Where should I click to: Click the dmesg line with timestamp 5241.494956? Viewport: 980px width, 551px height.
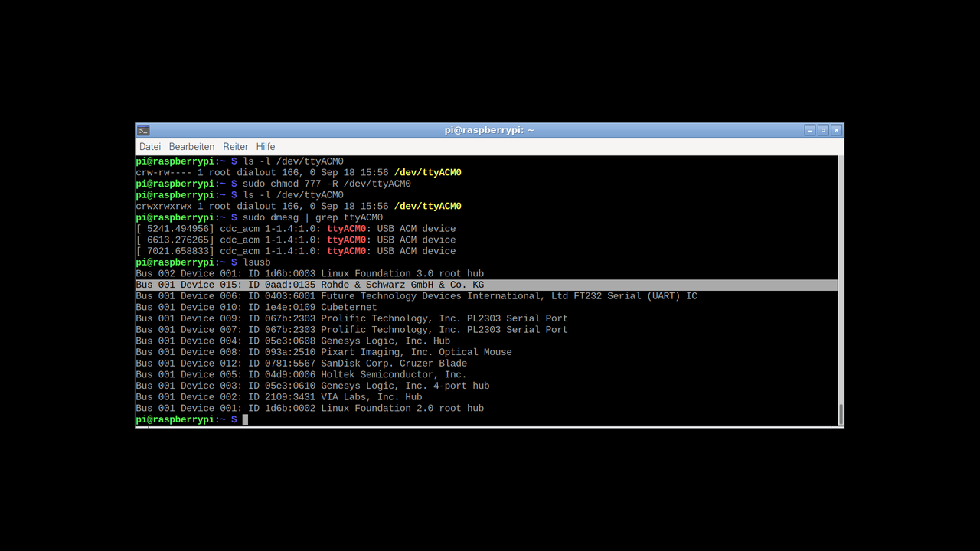[x=296, y=229]
